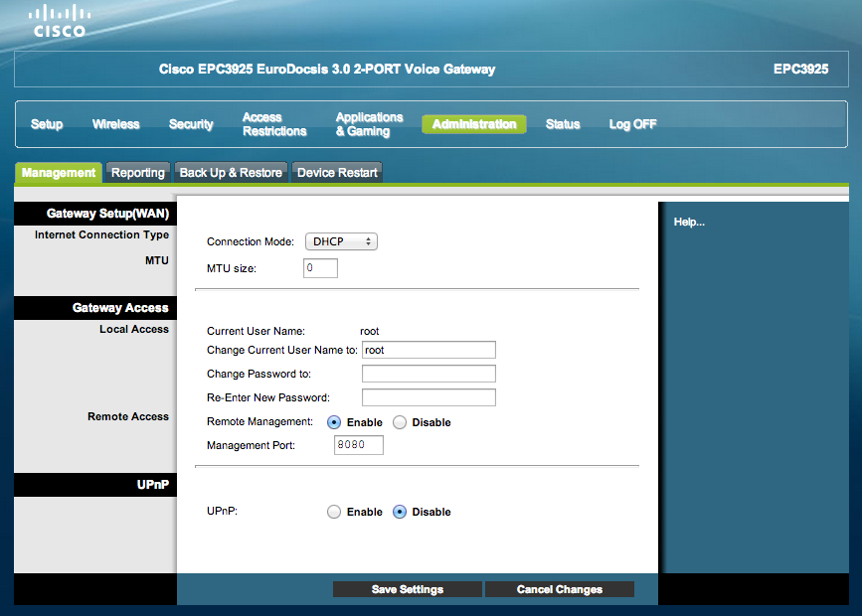Screen dimensions: 862x616
Task: Click the MTU sidebar label
Action: pos(157,260)
